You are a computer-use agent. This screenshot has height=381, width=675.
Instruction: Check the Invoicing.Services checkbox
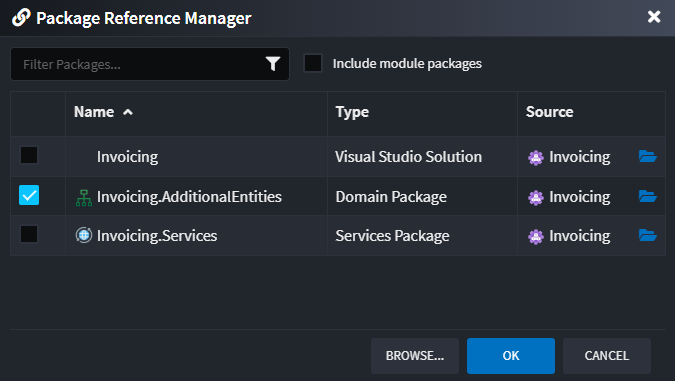point(29,234)
